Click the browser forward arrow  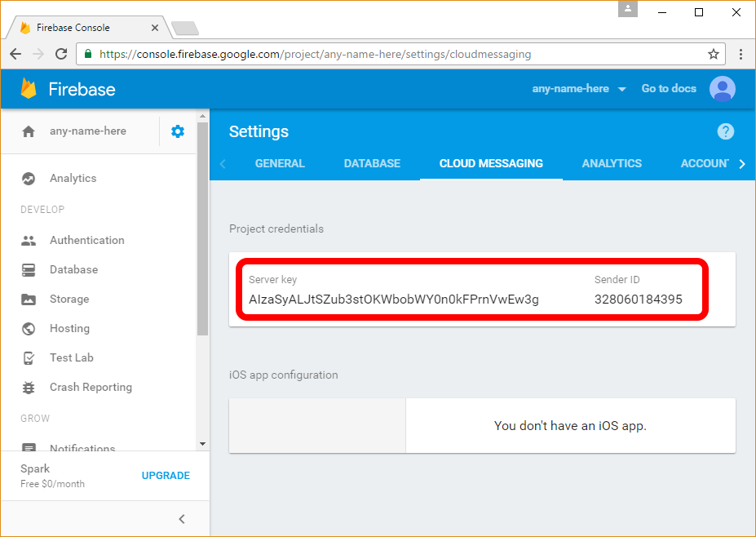pyautogui.click(x=38, y=54)
